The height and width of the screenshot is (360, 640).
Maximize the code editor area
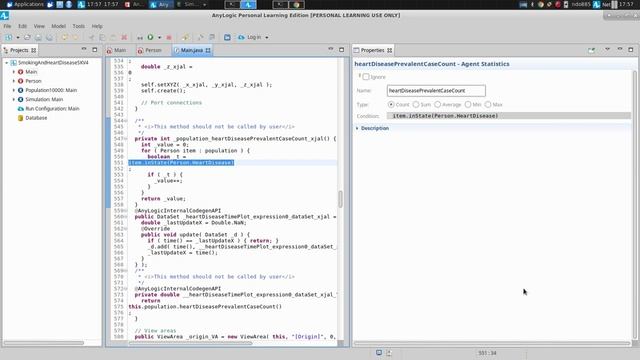[342, 49]
